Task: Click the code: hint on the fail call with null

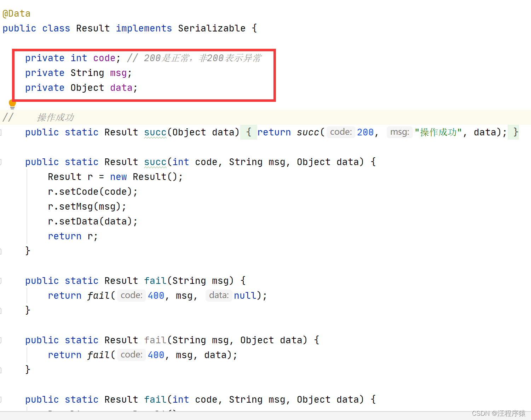Action: click(131, 296)
